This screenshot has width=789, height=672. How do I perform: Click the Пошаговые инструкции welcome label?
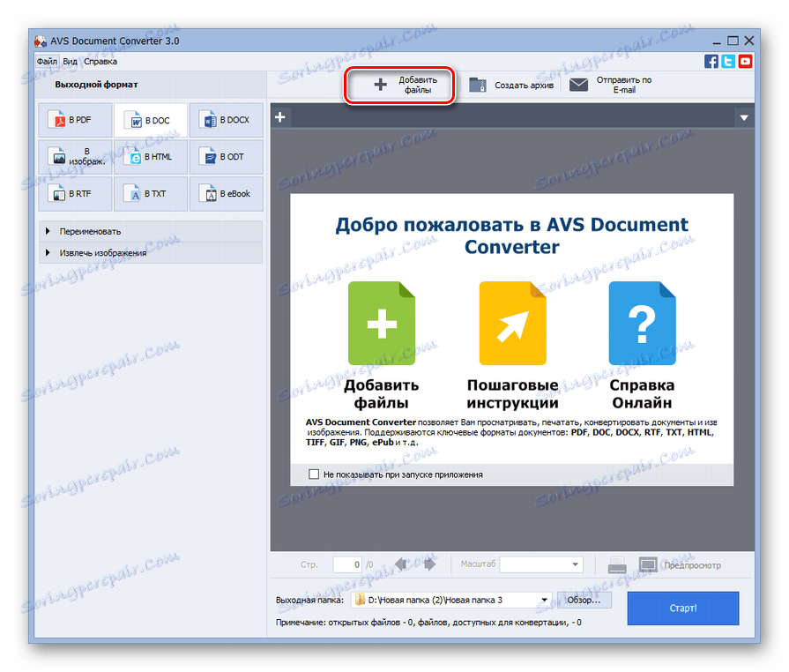coord(512,394)
